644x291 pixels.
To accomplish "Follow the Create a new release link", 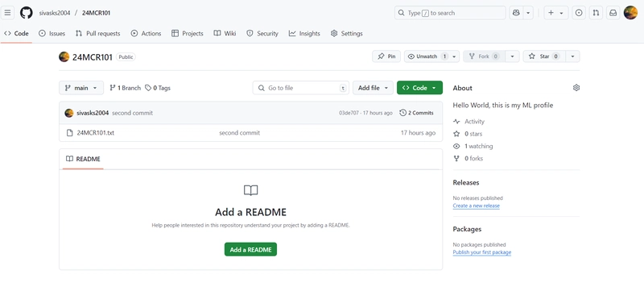I will [476, 206].
